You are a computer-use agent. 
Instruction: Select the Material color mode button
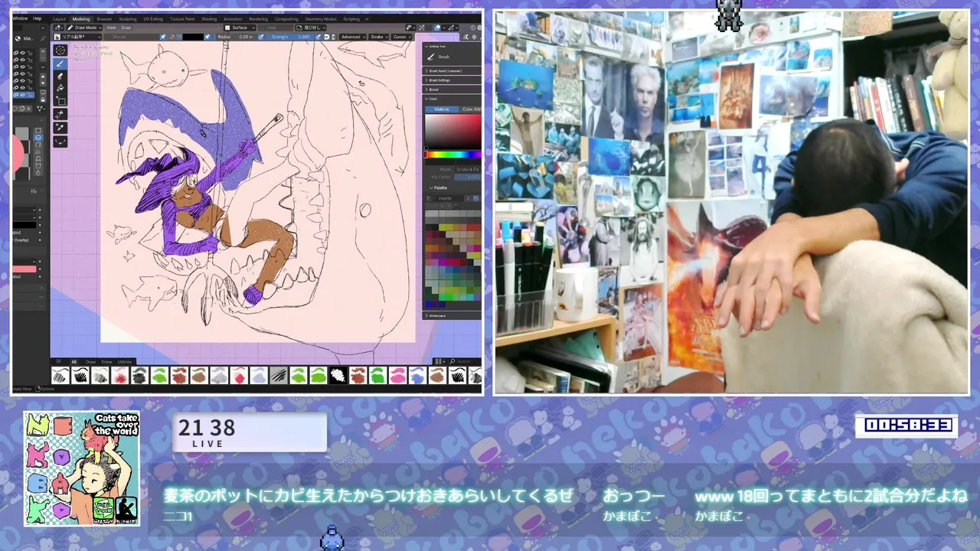(442, 109)
